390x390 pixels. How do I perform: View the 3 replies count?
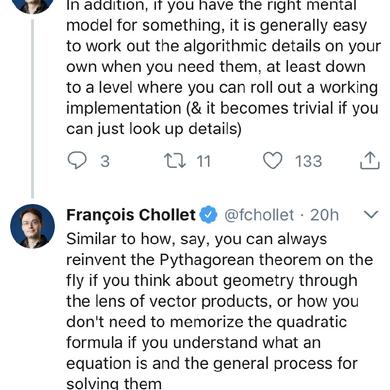pyautogui.click(x=105, y=161)
